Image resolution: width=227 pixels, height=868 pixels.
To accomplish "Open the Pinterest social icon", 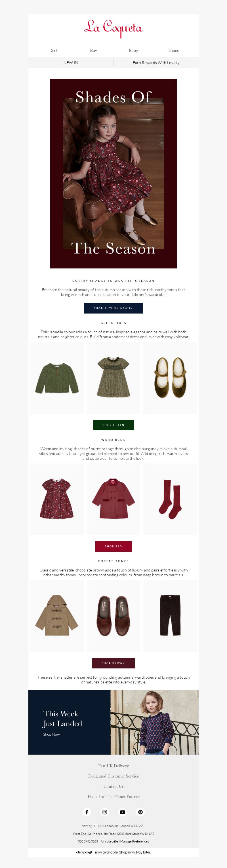I will coord(140,812).
